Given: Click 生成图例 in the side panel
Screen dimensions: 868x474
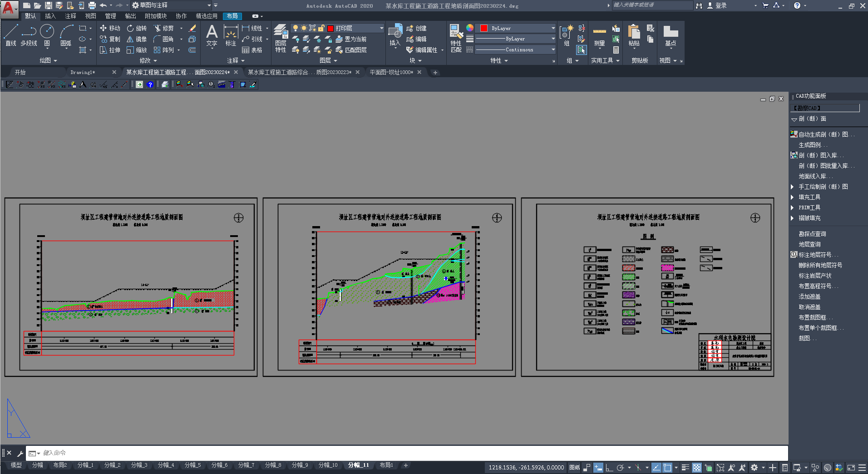Looking at the screenshot, I should pos(812,145).
